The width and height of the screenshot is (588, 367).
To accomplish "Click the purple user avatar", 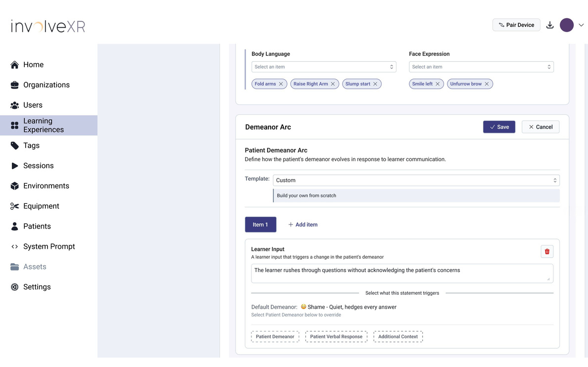I will coord(567,25).
